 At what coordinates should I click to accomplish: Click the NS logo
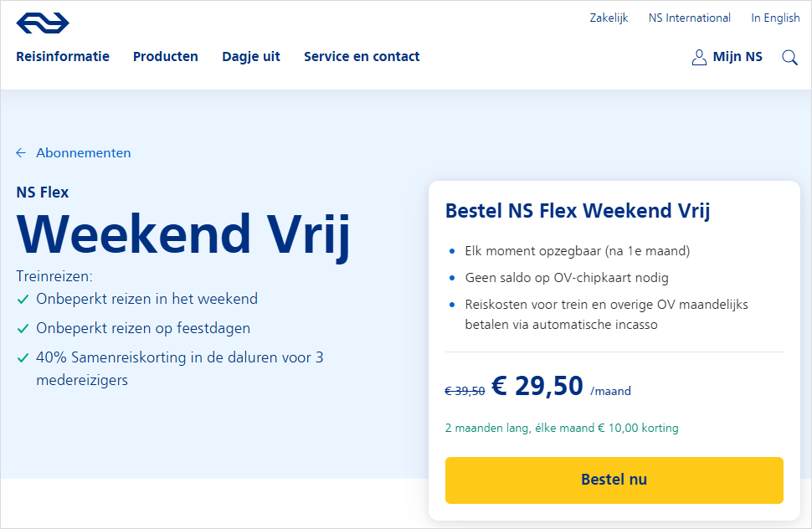[43, 23]
